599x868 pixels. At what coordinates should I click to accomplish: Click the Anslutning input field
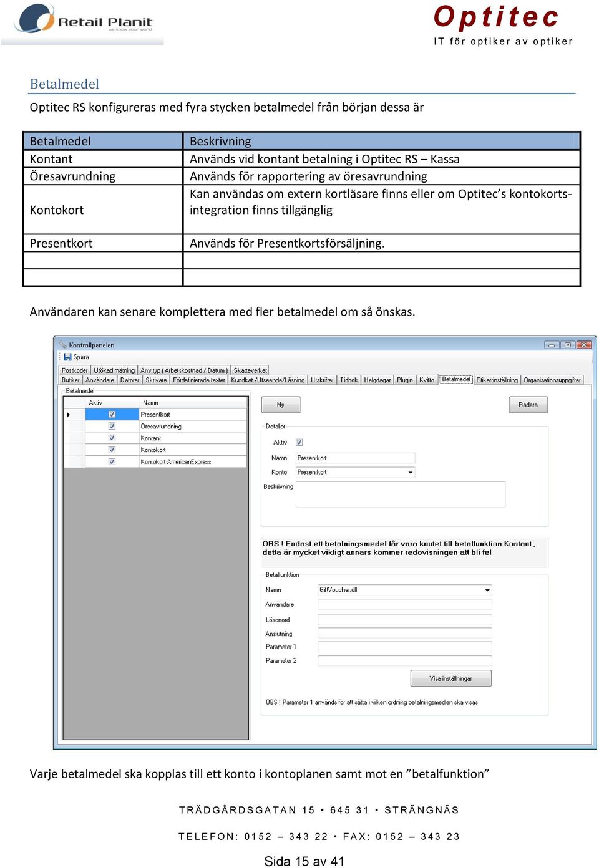click(405, 634)
